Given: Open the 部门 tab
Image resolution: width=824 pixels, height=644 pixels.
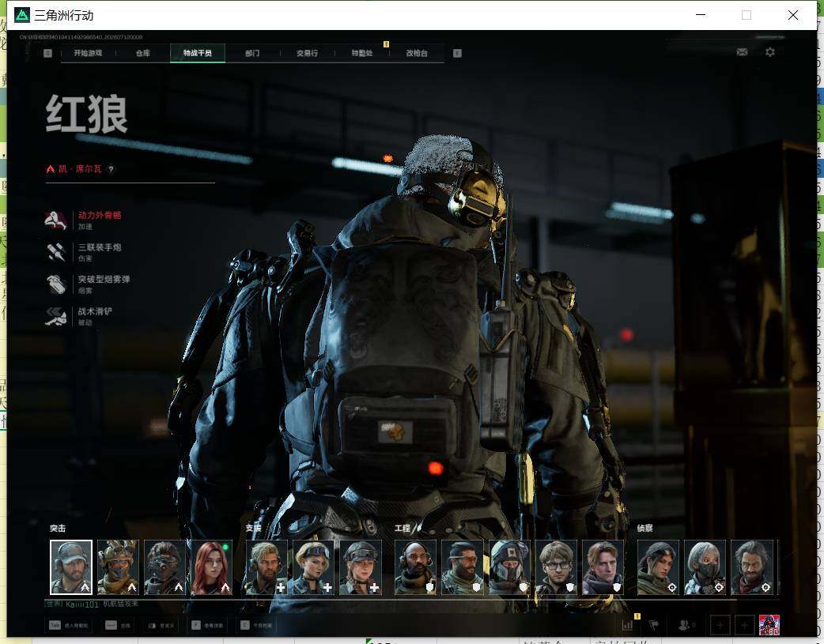Looking at the screenshot, I should tap(252, 53).
